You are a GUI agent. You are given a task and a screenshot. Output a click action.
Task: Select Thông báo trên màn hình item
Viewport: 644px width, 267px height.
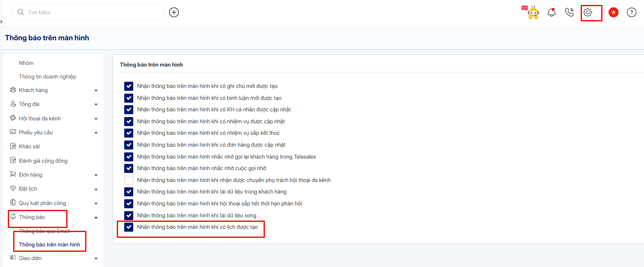tap(49, 245)
